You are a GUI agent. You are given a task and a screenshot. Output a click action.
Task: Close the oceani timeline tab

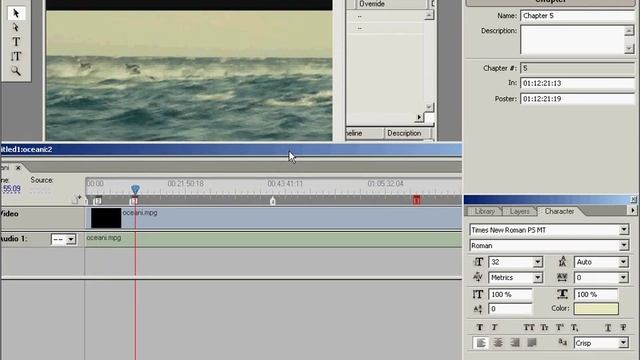18,167
